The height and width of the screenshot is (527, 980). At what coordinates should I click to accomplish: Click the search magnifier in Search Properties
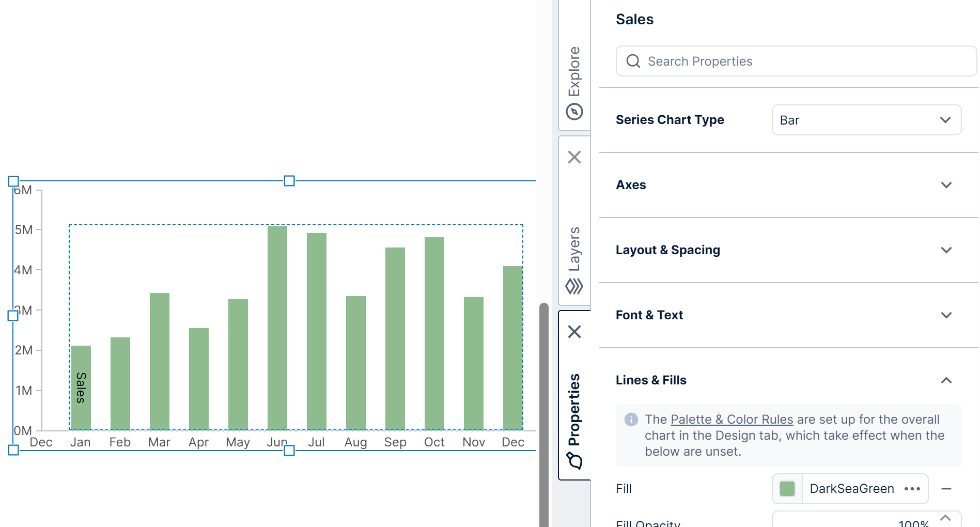pos(633,61)
